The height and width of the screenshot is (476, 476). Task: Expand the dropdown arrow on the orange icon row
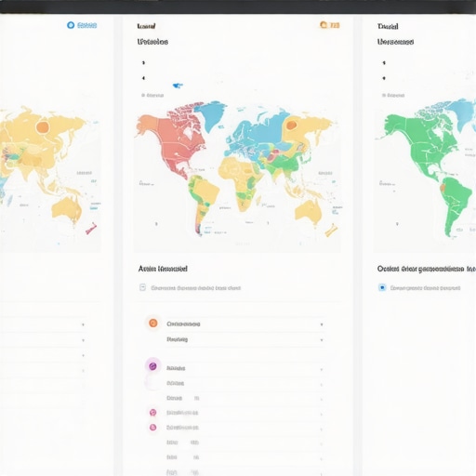[x=322, y=324]
